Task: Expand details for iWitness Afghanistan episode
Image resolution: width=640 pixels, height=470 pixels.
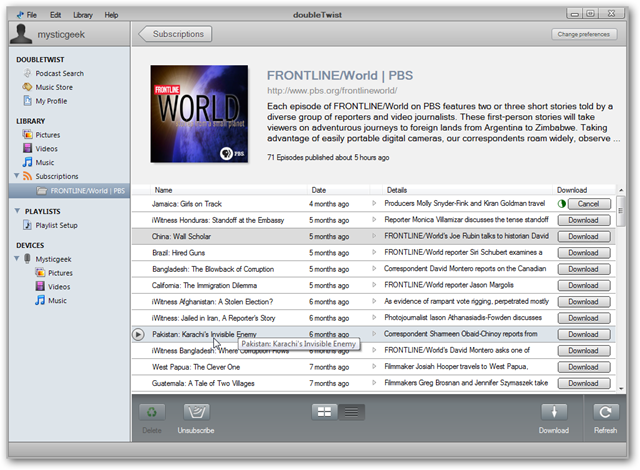Action: click(x=374, y=301)
